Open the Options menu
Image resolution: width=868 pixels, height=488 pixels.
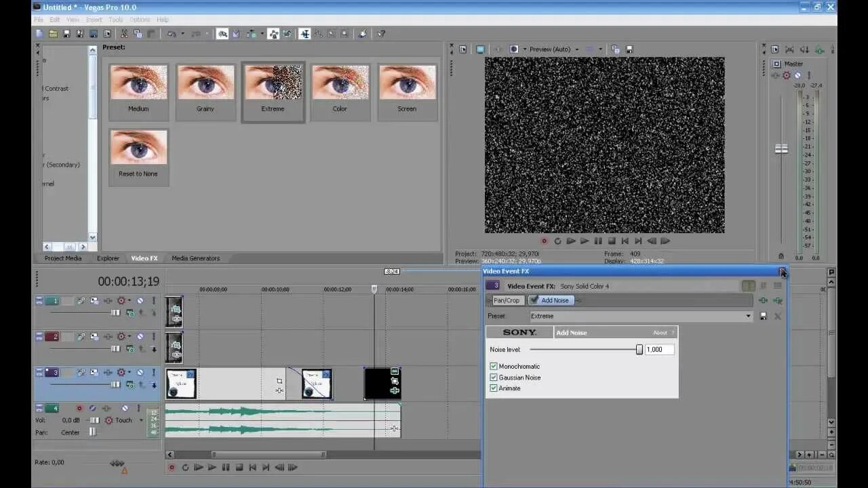pos(140,20)
